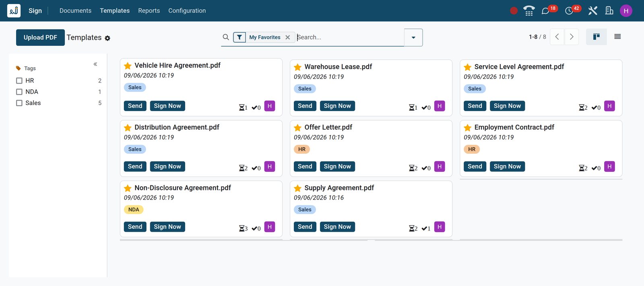Image resolution: width=644 pixels, height=286 pixels.
Task: Unfavorite Vehicle Hire Agreement star
Action: 128,66
